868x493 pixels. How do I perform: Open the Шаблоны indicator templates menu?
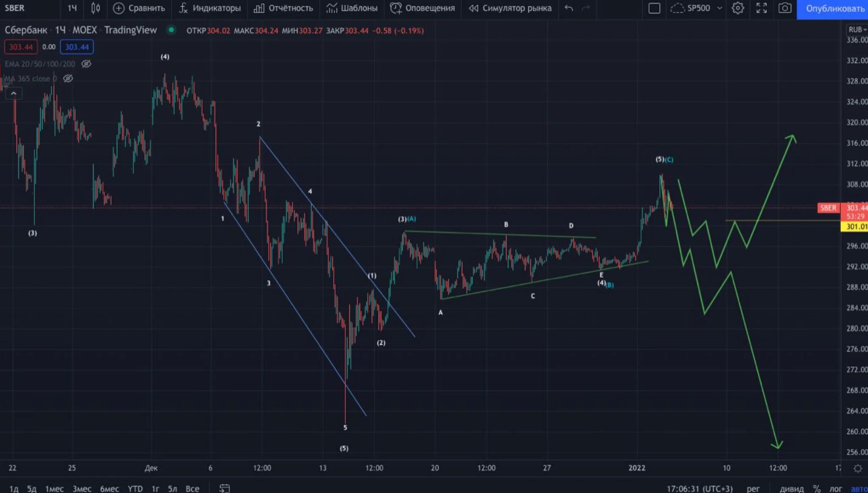[x=352, y=8]
